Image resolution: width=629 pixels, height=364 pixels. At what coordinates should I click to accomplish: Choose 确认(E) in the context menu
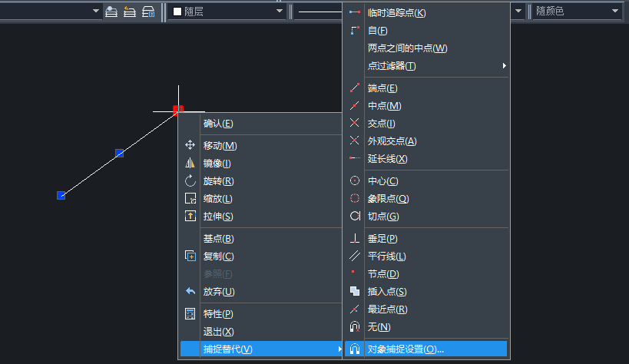(218, 124)
